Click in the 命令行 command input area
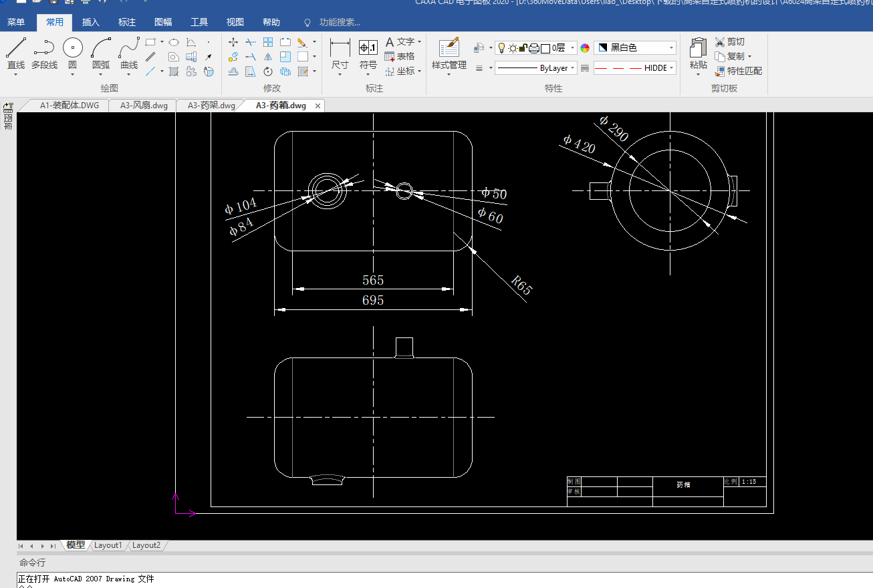 tap(445, 580)
